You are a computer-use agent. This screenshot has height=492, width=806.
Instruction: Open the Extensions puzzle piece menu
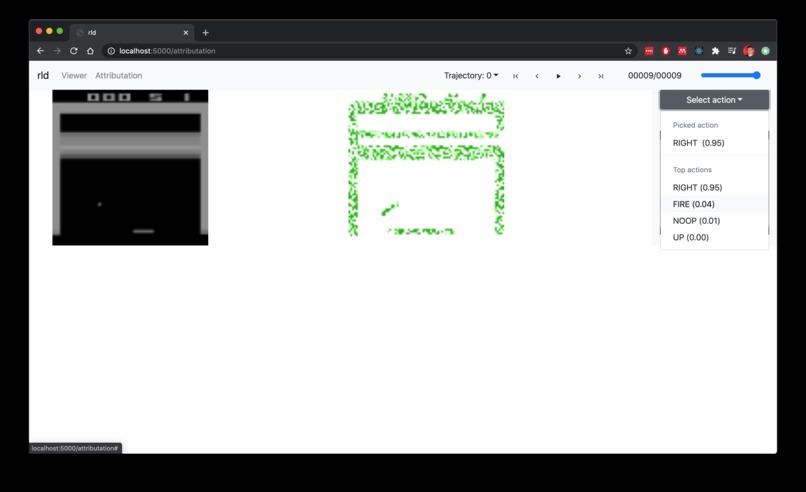(715, 51)
